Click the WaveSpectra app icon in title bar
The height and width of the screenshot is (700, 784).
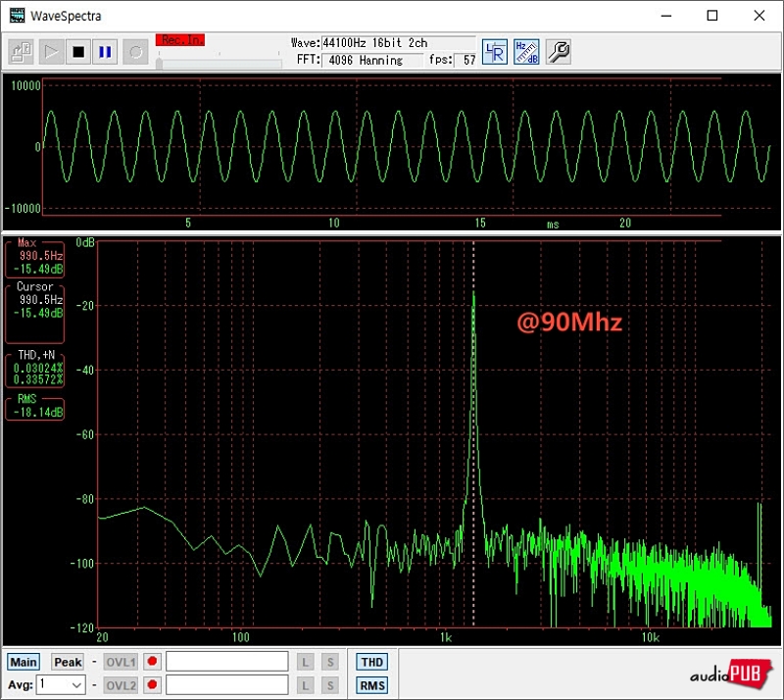(x=17, y=16)
